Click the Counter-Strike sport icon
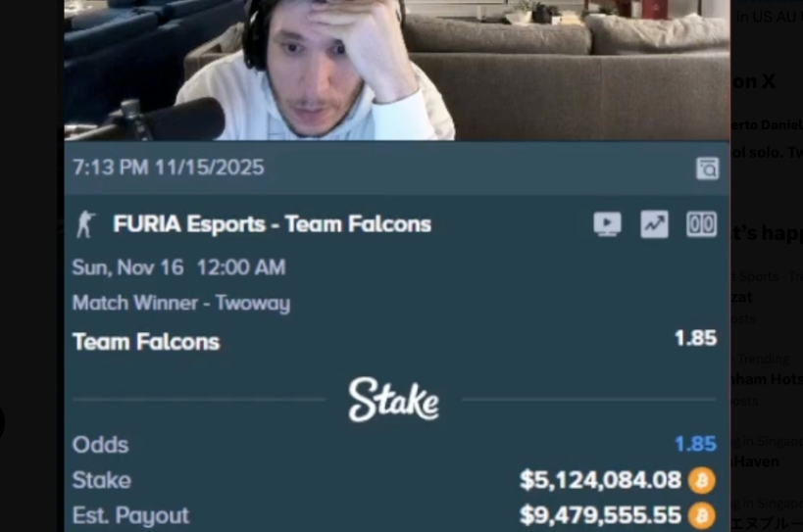 [x=85, y=224]
